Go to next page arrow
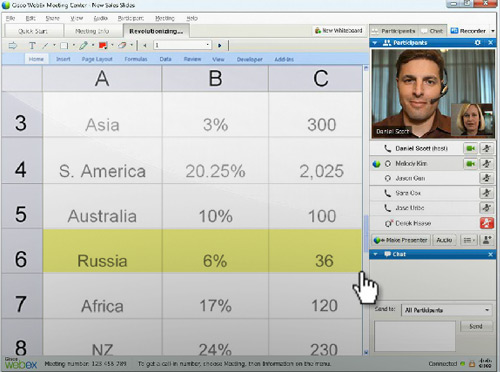 pos(219,45)
